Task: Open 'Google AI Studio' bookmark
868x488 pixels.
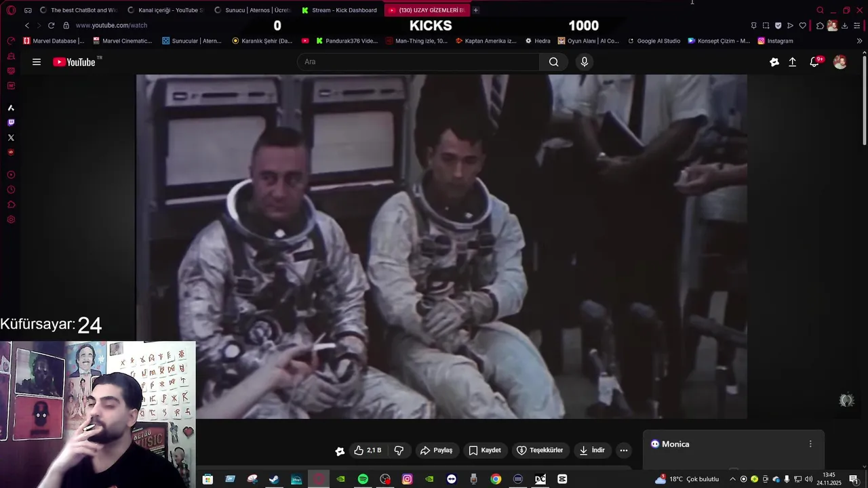Action: (654, 41)
